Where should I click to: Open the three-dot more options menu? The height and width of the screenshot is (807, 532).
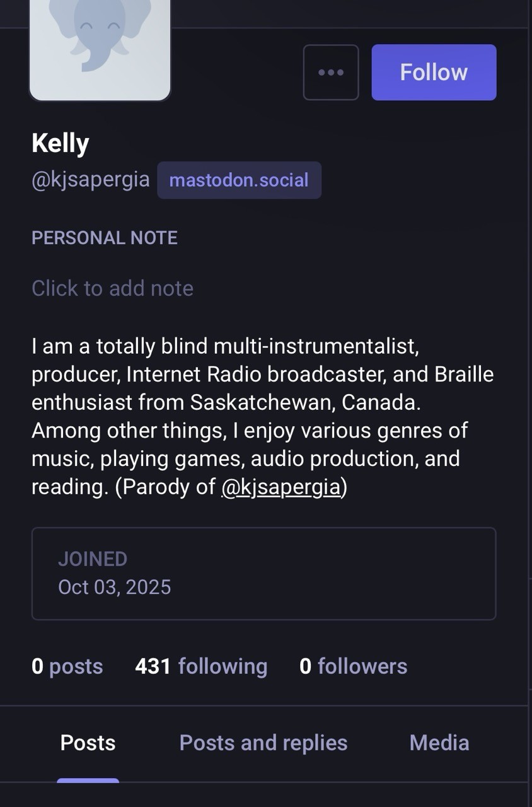click(331, 73)
